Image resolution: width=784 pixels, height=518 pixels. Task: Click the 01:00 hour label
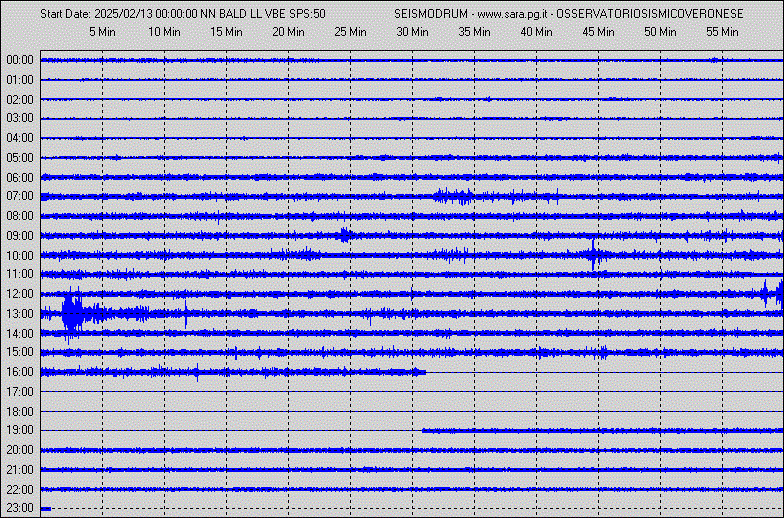tap(20, 80)
